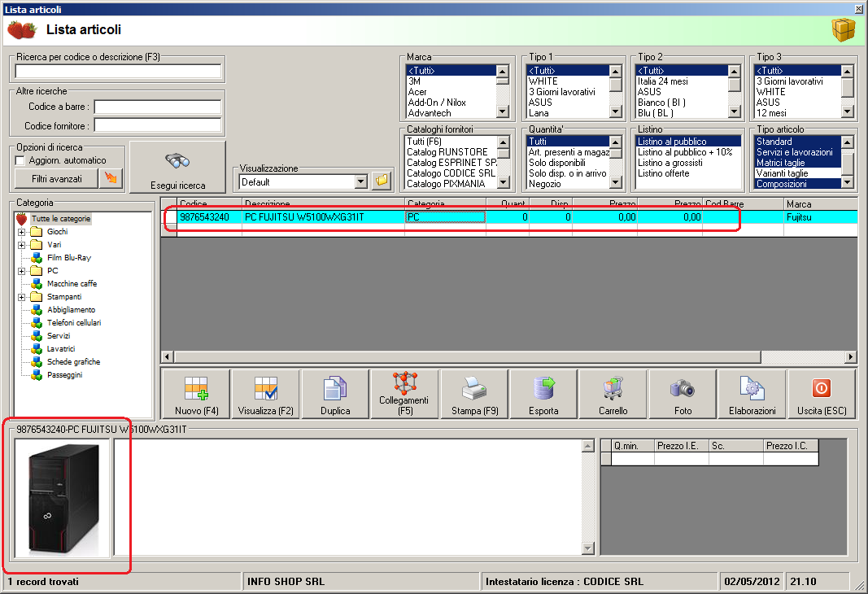Open Collegamenti (F5)

404,394
